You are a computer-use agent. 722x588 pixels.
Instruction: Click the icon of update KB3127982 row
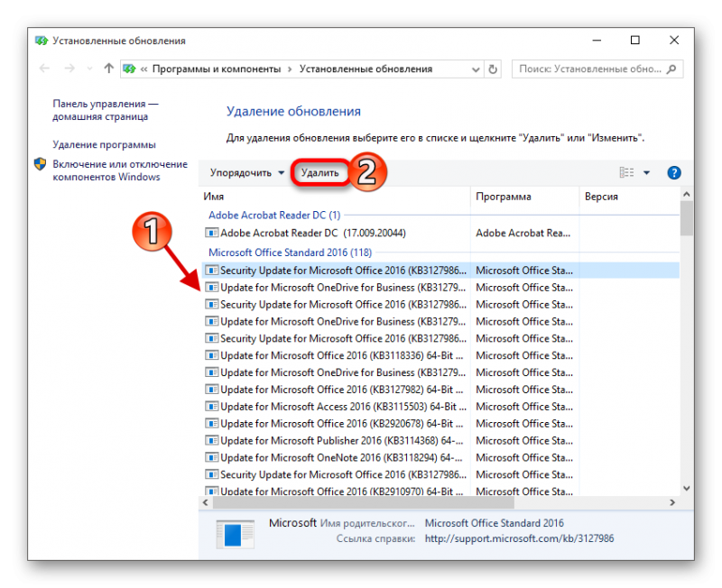coord(211,390)
